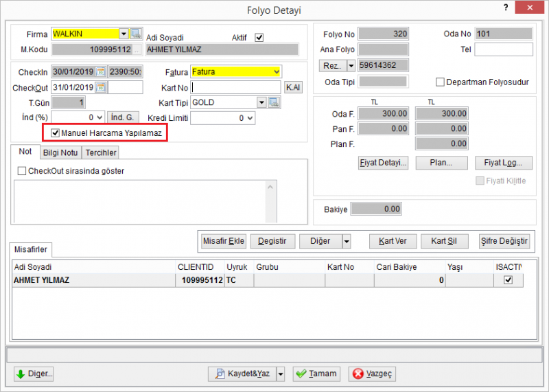Click the Kaydet&Yaz save and print button
549x392 pixels.
[x=242, y=373]
